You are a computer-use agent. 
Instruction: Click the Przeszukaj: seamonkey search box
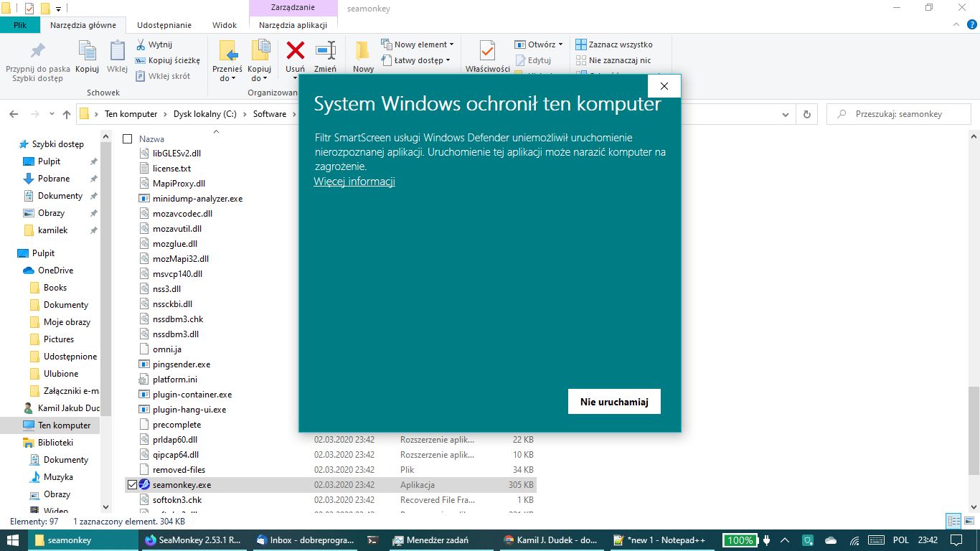click(x=900, y=114)
